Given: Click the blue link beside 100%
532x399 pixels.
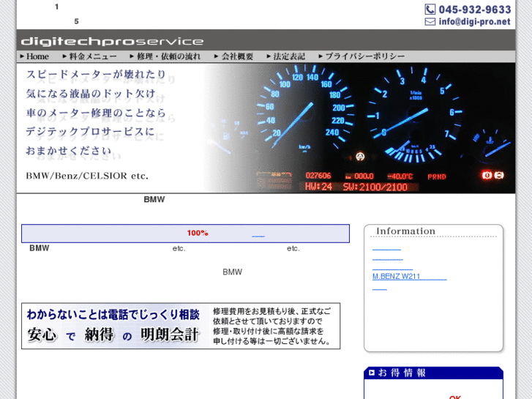Looking at the screenshot, I should [x=258, y=236].
